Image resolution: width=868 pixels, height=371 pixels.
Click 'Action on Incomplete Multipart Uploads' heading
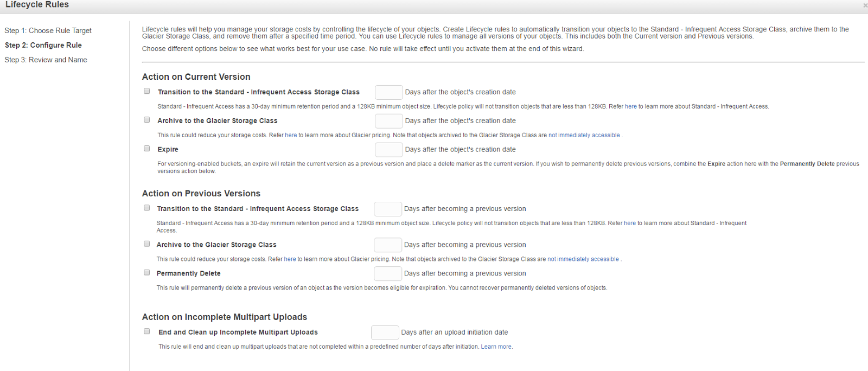pyautogui.click(x=224, y=317)
